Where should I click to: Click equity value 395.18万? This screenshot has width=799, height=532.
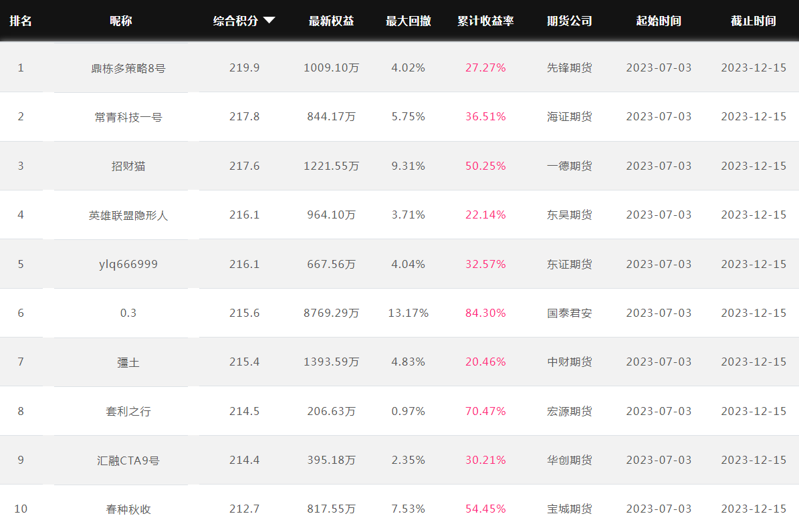[x=331, y=460]
